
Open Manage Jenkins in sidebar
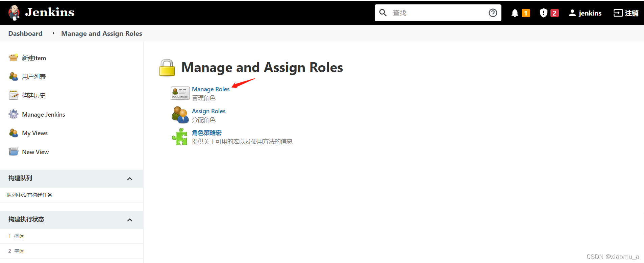pyautogui.click(x=44, y=115)
